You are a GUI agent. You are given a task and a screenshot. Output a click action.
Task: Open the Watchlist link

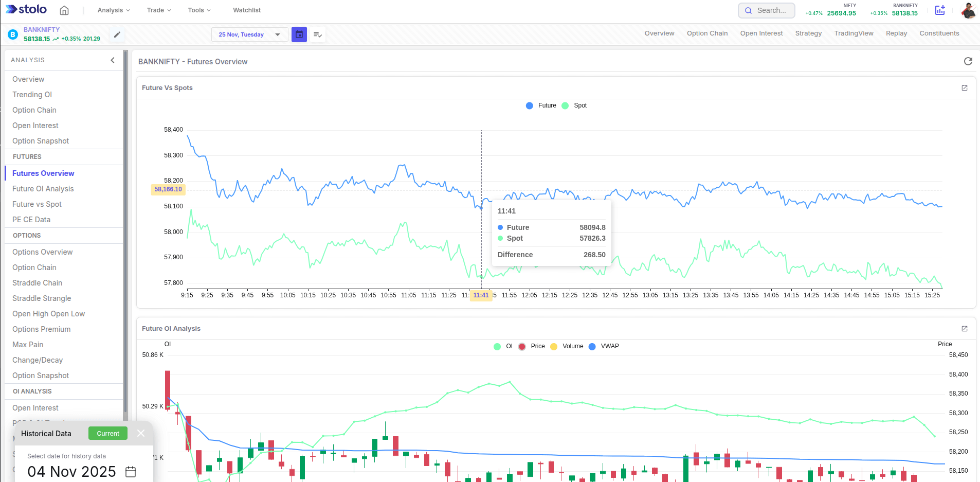(247, 10)
